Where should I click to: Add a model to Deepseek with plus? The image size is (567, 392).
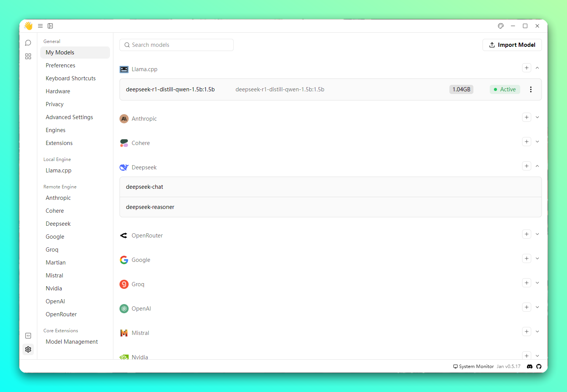(527, 166)
